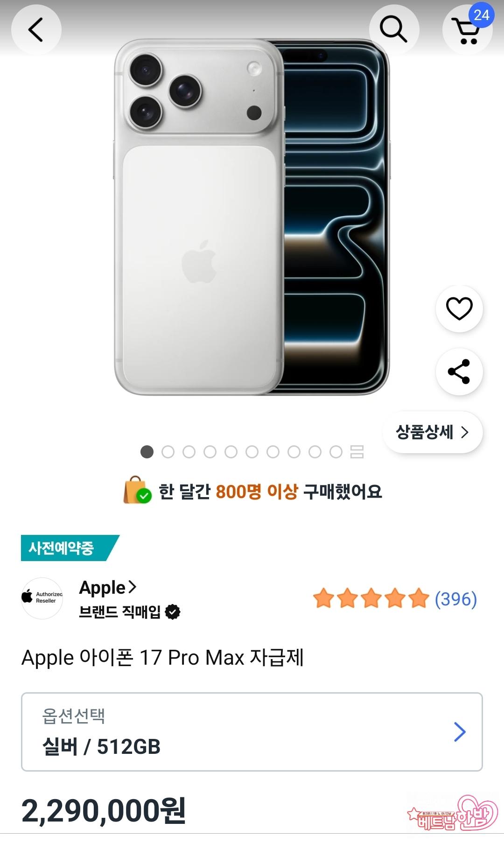504x843 pixels.
Task: Expand the Apple brand store chevron
Action: point(132,587)
